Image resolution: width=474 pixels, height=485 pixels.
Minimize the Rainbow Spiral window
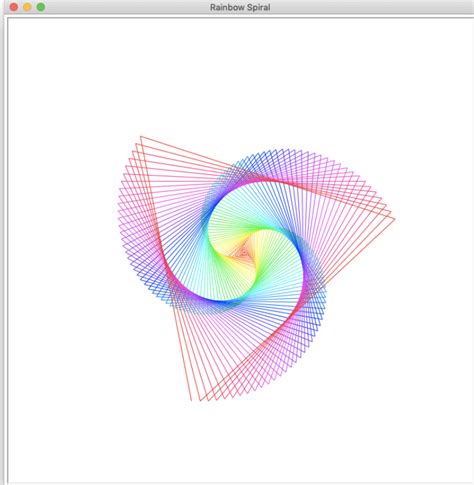coord(27,7)
